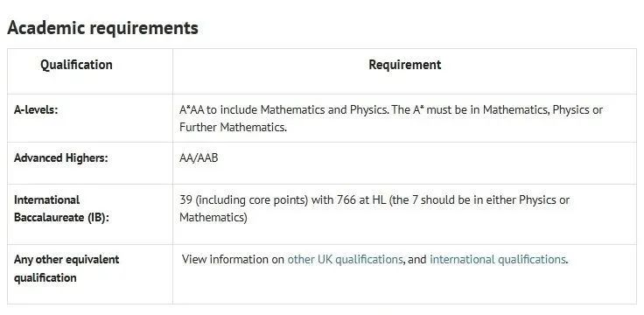
Task: Open the international qualifications link
Action: pos(498,260)
